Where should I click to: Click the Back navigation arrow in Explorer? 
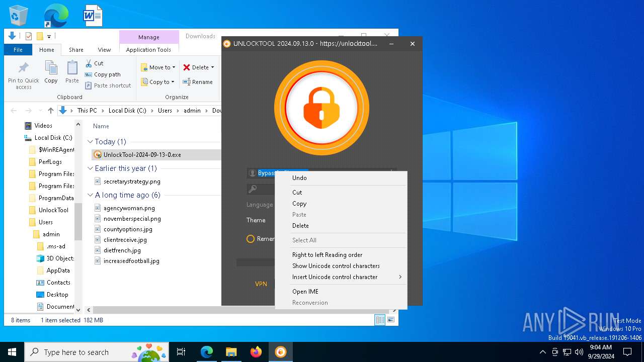coord(14,111)
